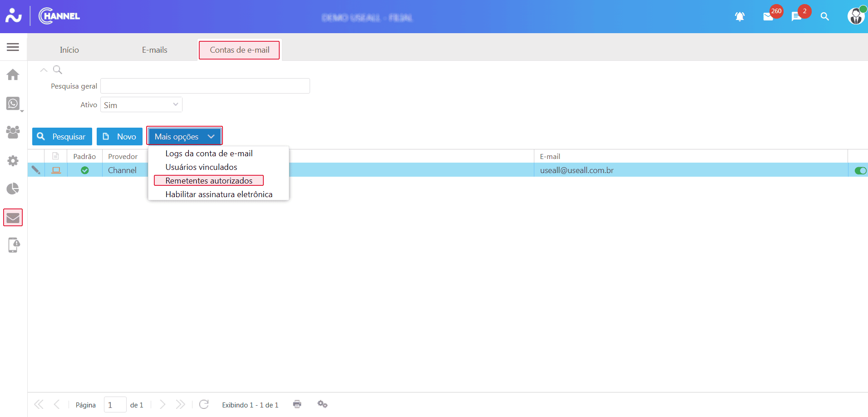Go to the next page
The height and width of the screenshot is (417, 868).
163,404
